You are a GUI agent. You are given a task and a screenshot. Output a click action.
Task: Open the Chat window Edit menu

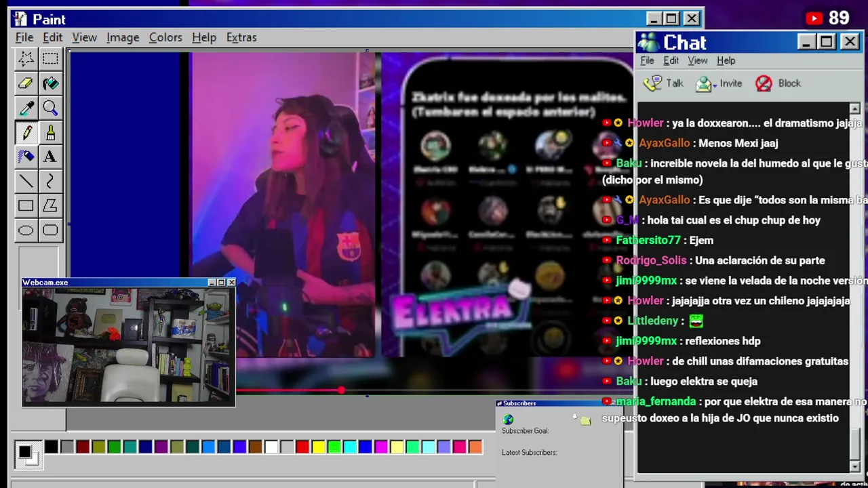[x=671, y=60]
